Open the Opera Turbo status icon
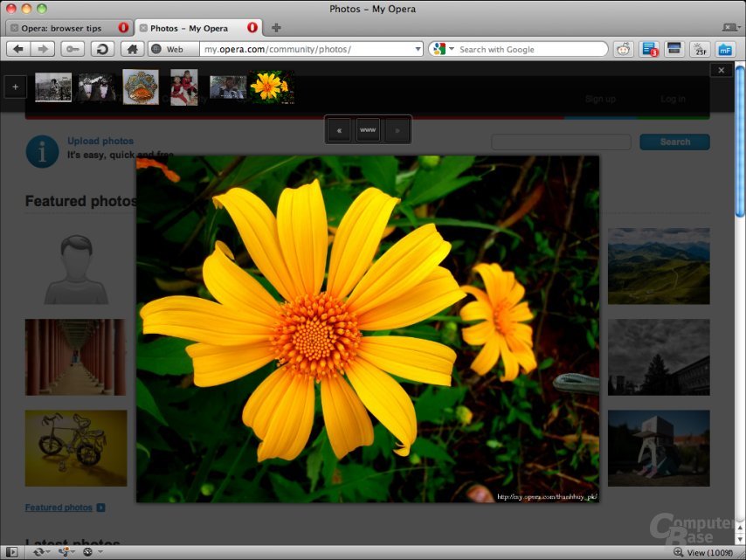 (88, 552)
